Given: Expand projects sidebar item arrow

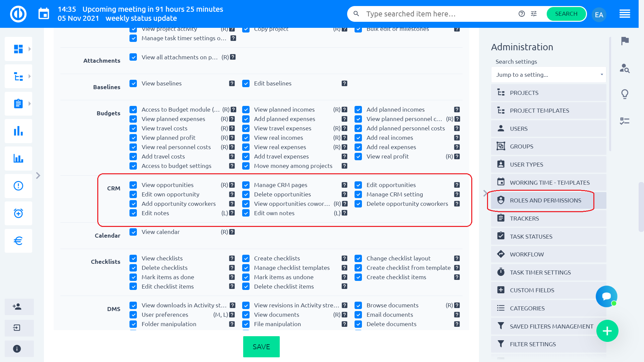Looking at the screenshot, I should pos(30,76).
